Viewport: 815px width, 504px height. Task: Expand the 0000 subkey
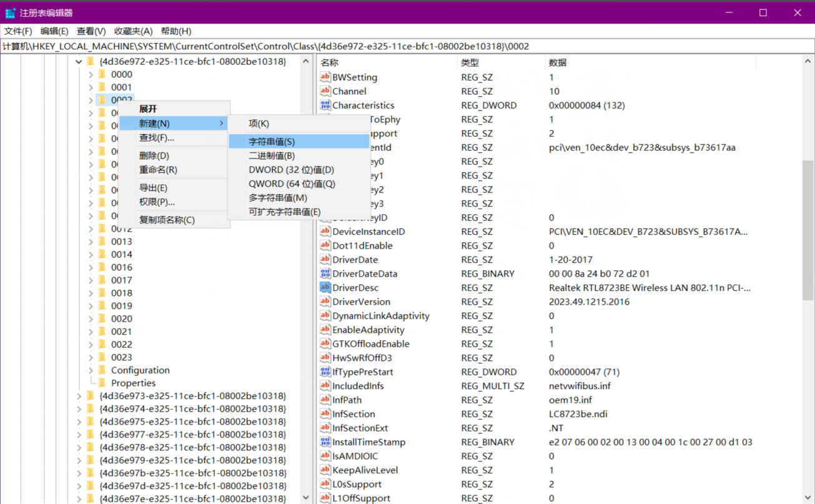[x=91, y=74]
